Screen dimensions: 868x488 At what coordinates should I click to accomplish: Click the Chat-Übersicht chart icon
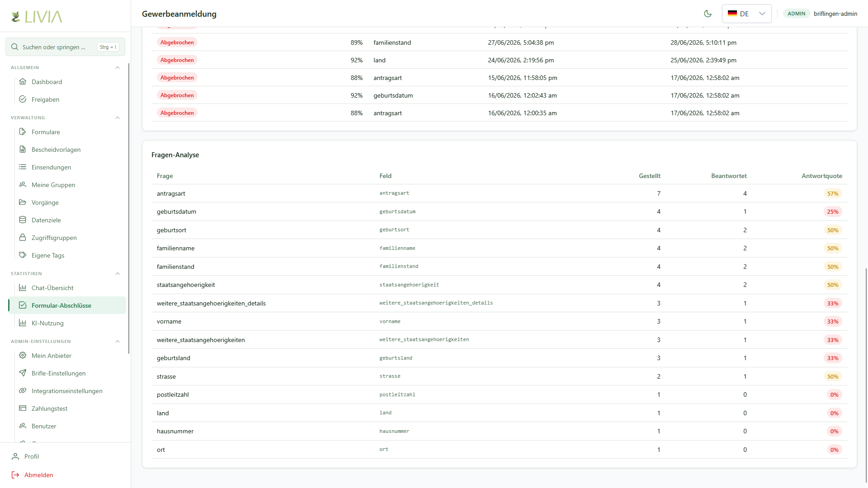pyautogui.click(x=23, y=288)
